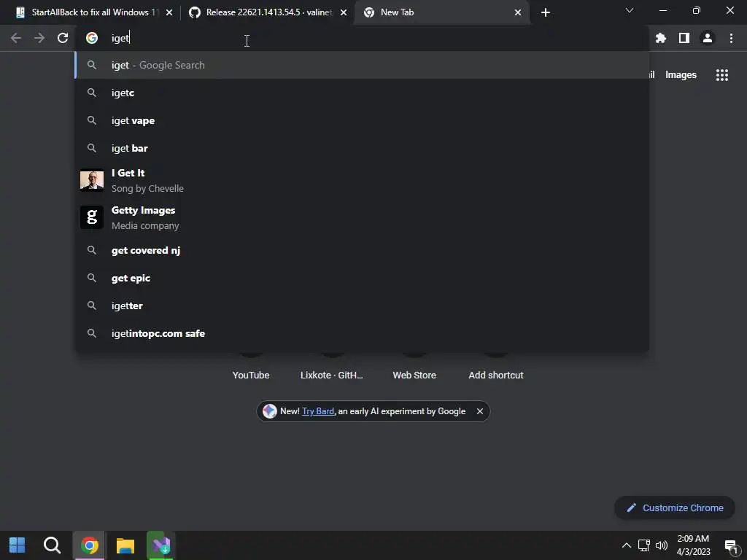Select 'iget - Google Search' suggestion
The height and width of the screenshot is (560, 747).
(x=362, y=65)
